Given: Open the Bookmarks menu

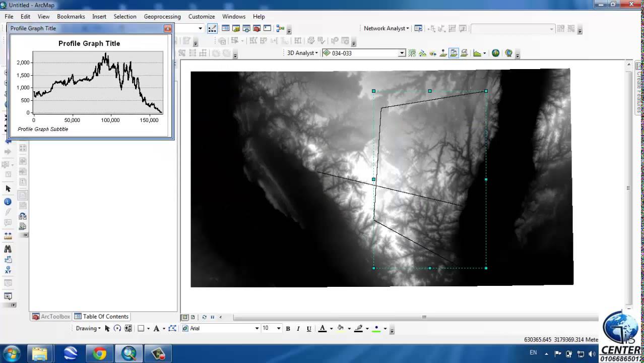Looking at the screenshot, I should (x=71, y=17).
